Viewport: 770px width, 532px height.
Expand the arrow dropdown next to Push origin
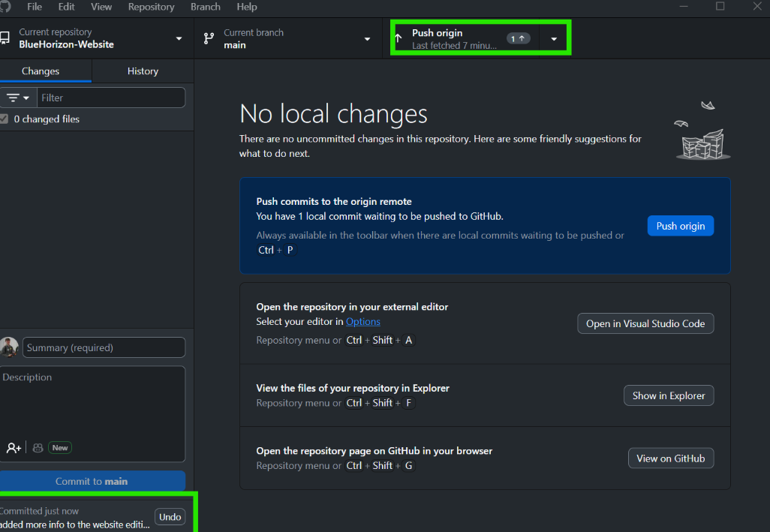(554, 38)
